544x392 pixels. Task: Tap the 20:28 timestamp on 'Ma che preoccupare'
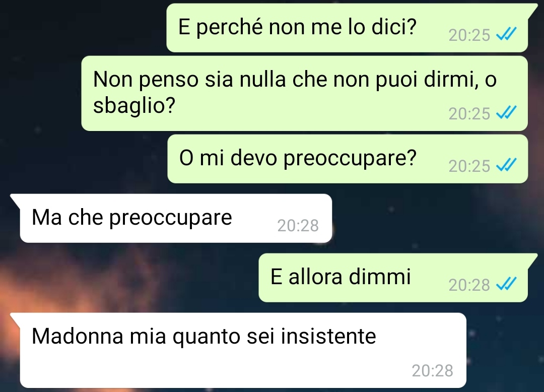click(298, 226)
